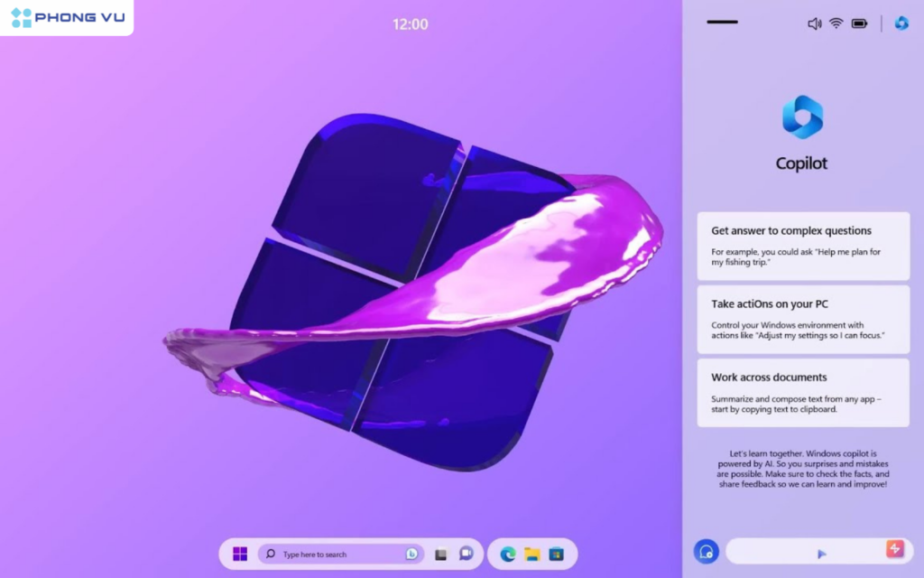Image resolution: width=924 pixels, height=578 pixels.
Task: Open Wi-Fi network settings icon
Action: point(836,23)
